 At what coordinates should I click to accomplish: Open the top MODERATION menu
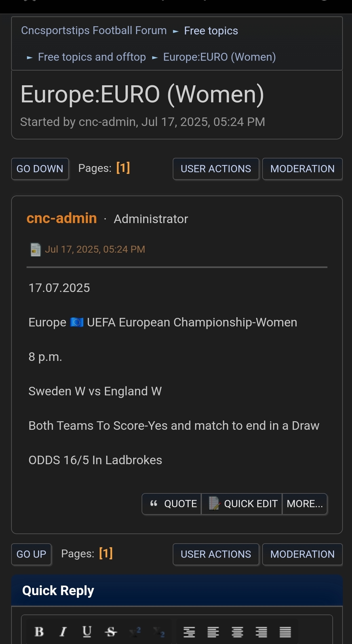(302, 169)
